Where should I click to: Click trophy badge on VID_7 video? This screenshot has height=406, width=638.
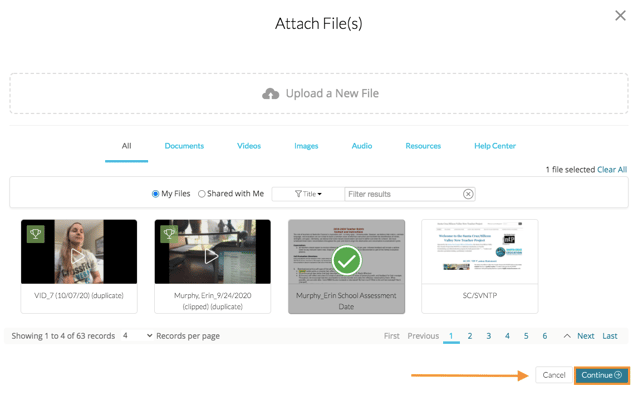[x=35, y=234]
